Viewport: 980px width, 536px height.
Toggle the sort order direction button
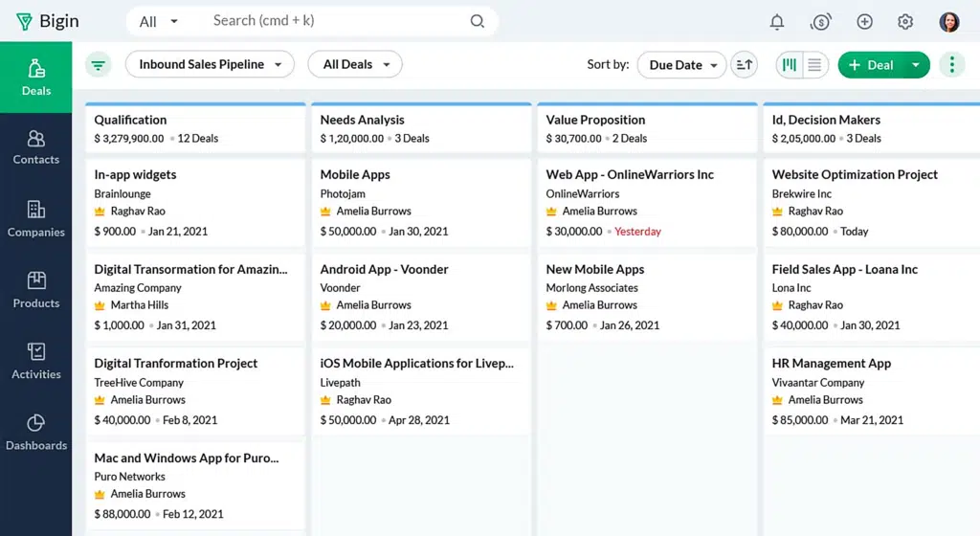pyautogui.click(x=744, y=65)
